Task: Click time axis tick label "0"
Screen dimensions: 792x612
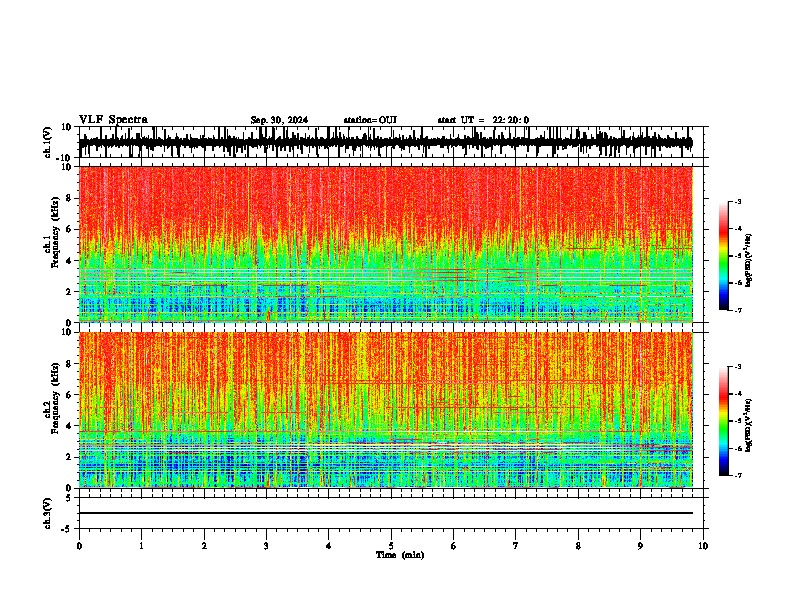Action: (79, 546)
